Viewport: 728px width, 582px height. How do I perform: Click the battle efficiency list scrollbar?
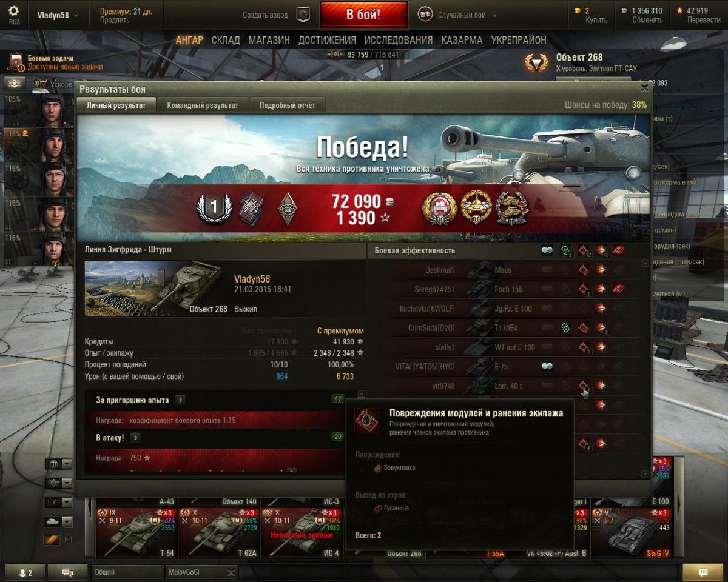(x=644, y=369)
